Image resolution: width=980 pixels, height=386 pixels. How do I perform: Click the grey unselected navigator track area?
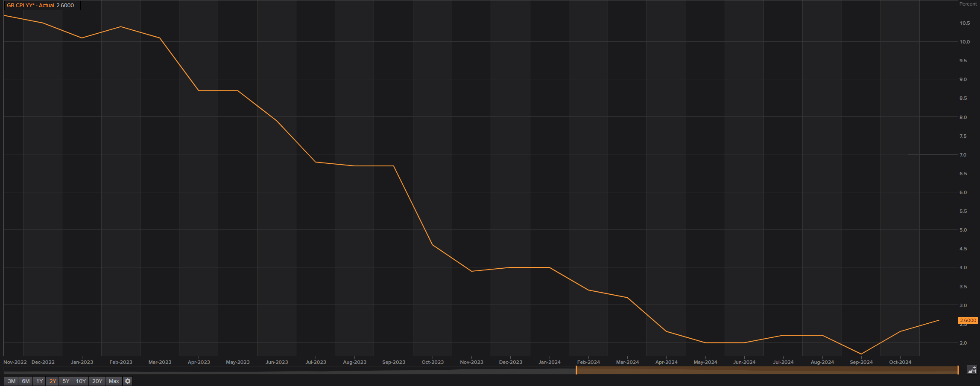point(290,371)
